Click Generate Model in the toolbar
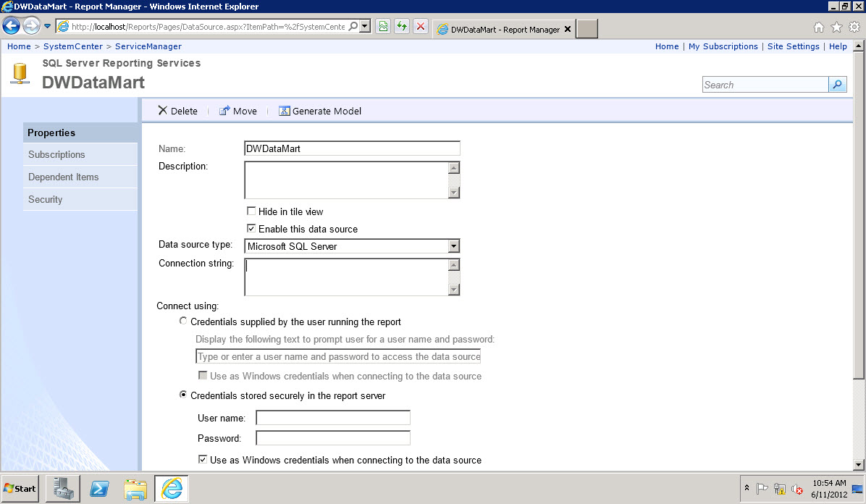Viewport: 866px width, 504px height. (x=320, y=111)
